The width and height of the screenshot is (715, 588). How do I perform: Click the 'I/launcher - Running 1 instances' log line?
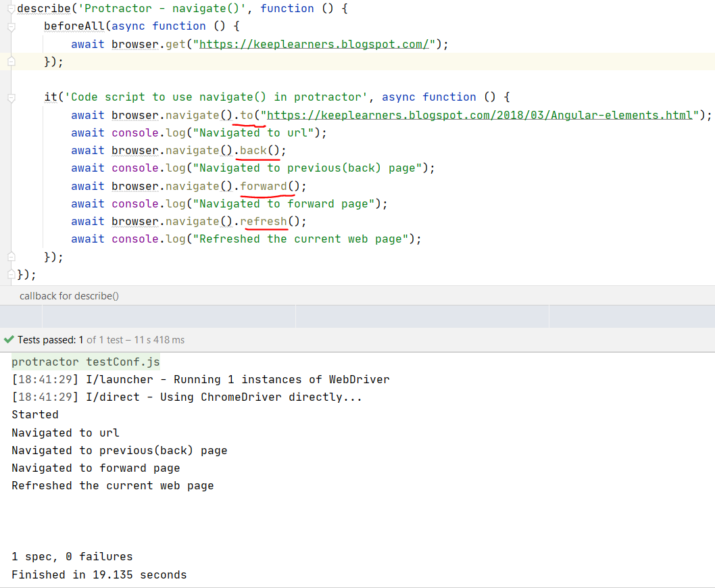(x=201, y=380)
